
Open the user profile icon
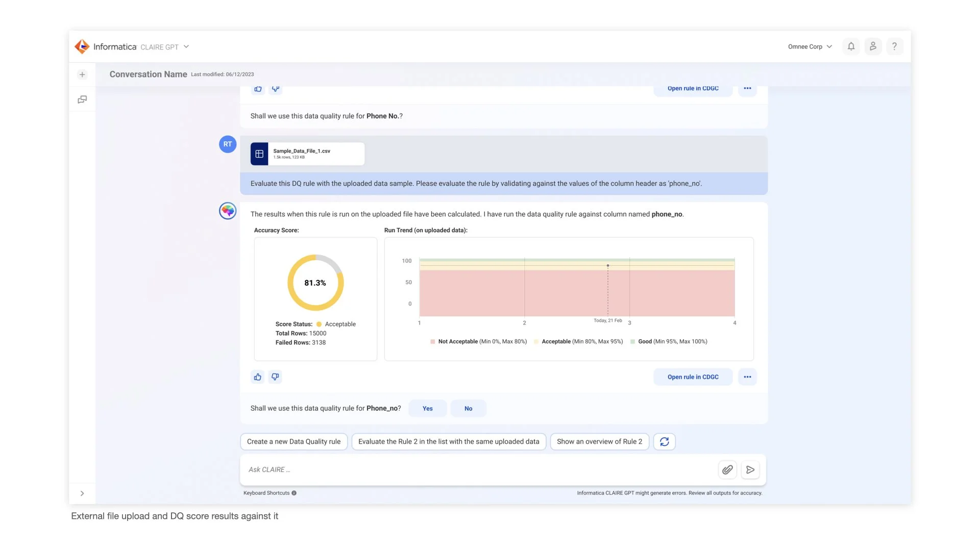click(873, 46)
